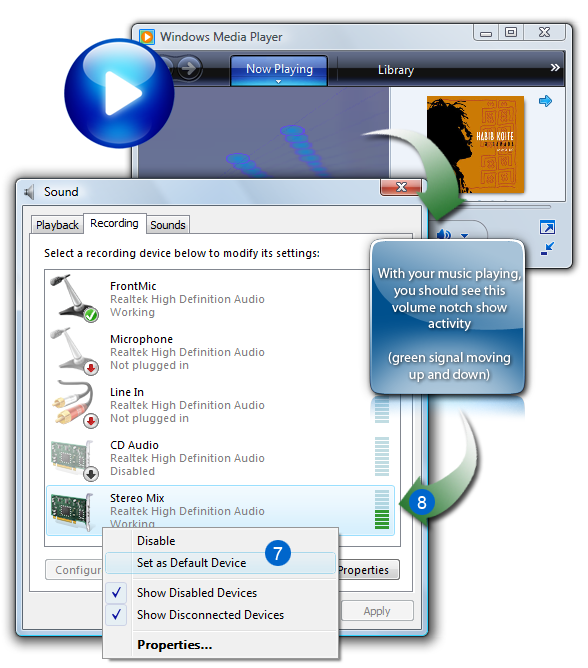Screen dimensions: 588x668
Task: Click the blue arrow beside album art
Action: point(545,101)
